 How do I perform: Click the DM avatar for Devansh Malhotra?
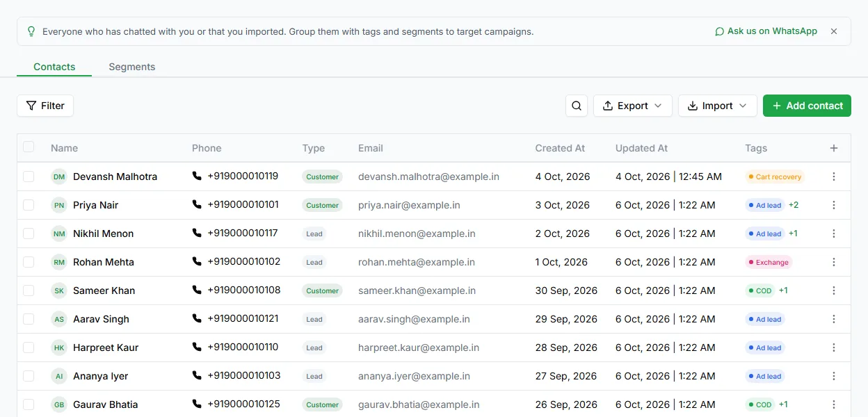click(x=59, y=177)
